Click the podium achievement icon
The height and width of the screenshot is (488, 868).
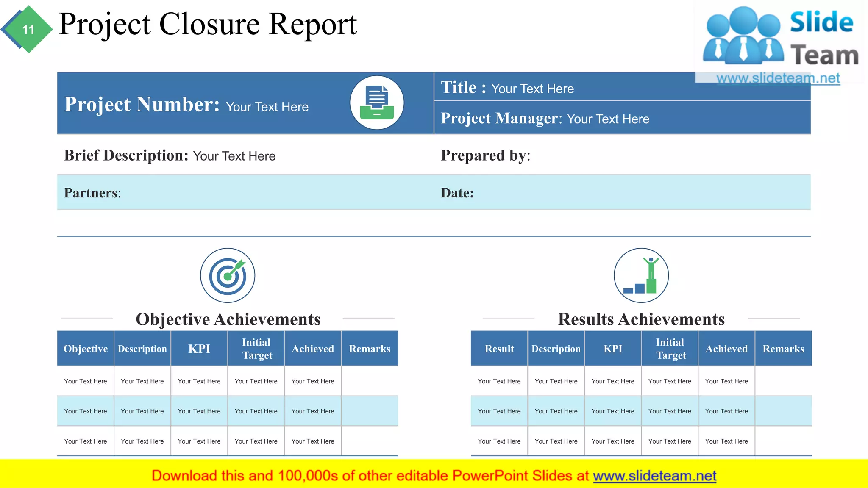tap(641, 275)
